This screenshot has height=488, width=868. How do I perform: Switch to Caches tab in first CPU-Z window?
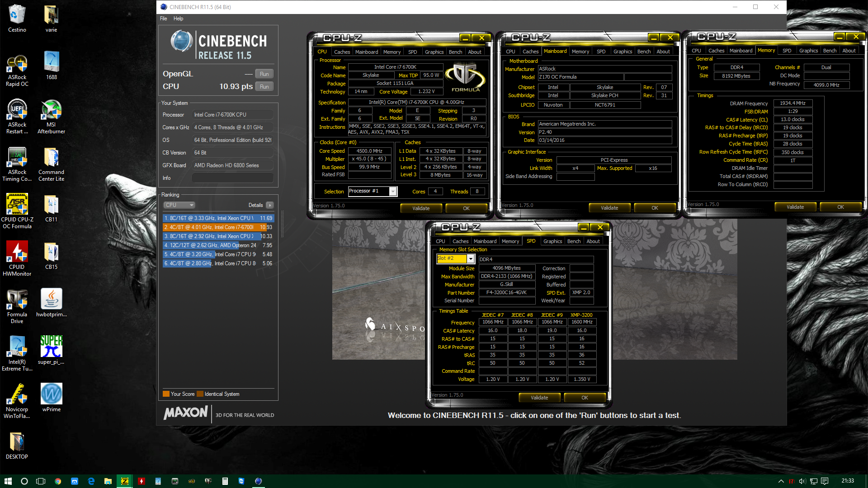coord(342,52)
